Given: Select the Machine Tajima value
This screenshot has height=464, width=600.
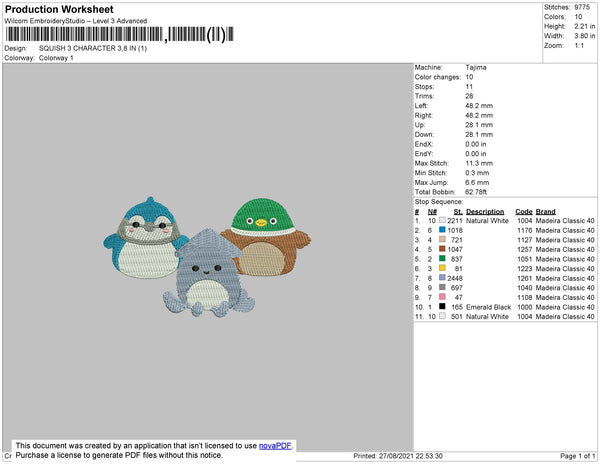Looking at the screenshot, I should coord(476,67).
